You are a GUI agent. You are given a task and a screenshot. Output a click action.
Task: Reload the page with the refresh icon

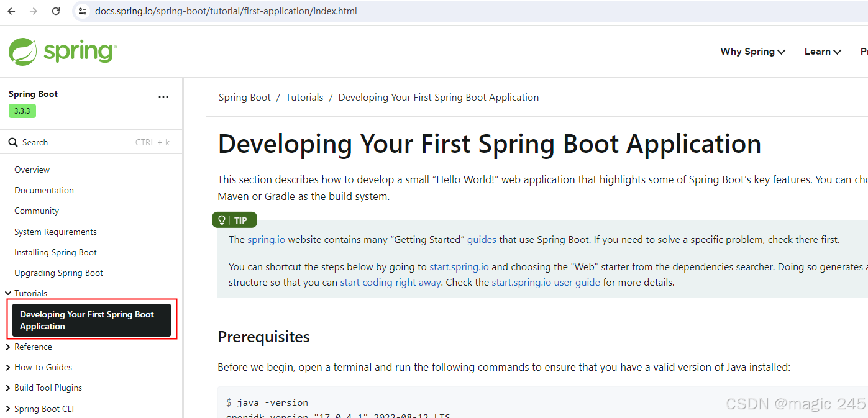point(56,11)
